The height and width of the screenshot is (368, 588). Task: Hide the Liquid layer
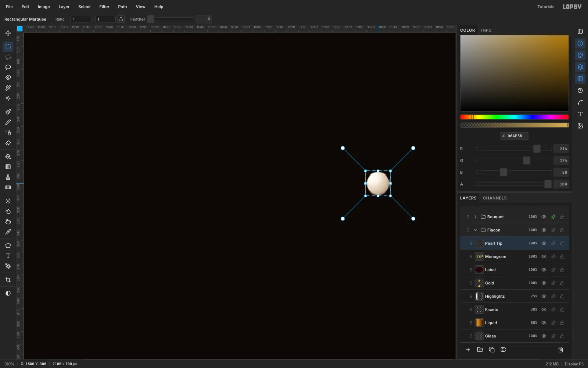click(x=544, y=323)
